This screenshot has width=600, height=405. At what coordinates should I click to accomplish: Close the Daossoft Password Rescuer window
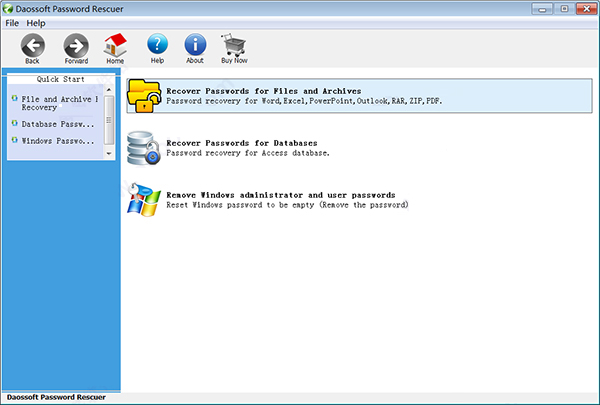587,9
